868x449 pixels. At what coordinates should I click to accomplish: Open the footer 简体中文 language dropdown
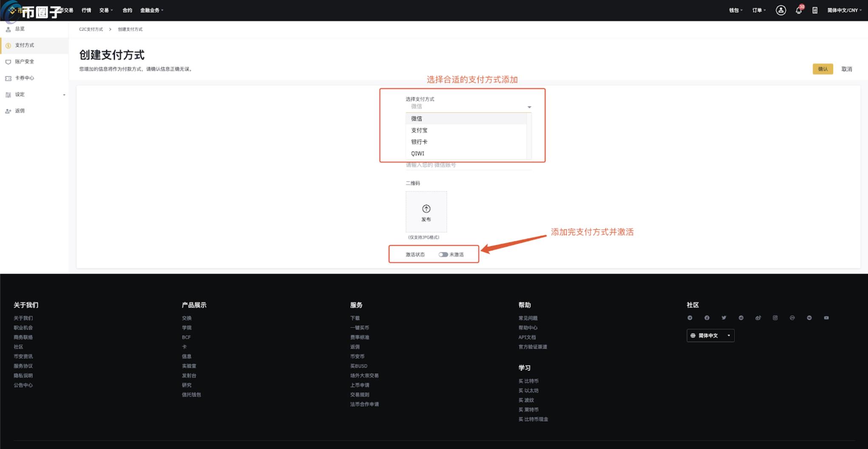point(710,335)
